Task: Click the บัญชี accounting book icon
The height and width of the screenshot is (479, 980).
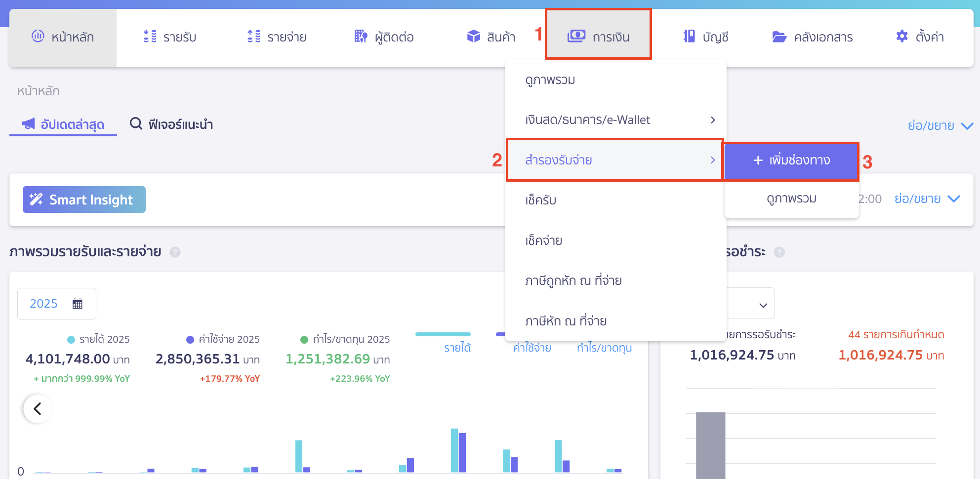Action: point(689,37)
